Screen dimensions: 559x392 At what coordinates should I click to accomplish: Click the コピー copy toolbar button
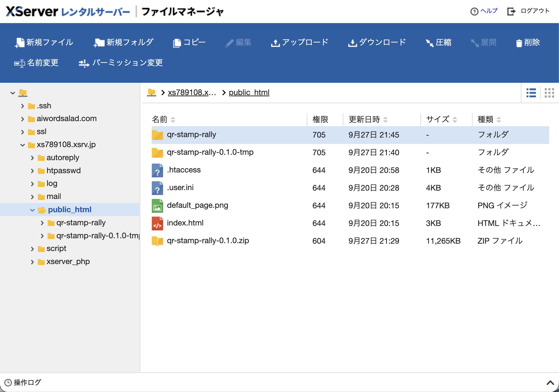[x=189, y=42]
